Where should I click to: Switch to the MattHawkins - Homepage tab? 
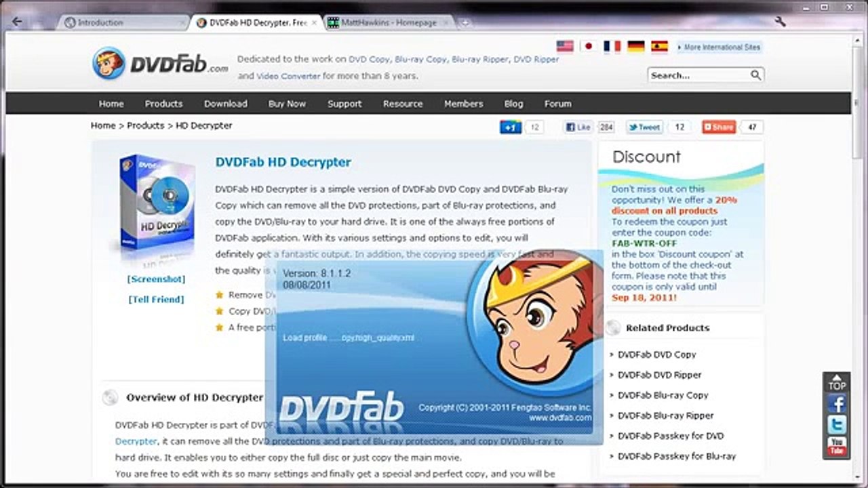click(389, 22)
